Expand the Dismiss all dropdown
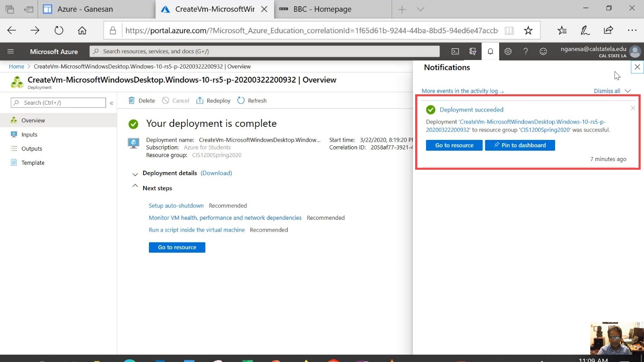The width and height of the screenshot is (644, 362). pyautogui.click(x=627, y=91)
